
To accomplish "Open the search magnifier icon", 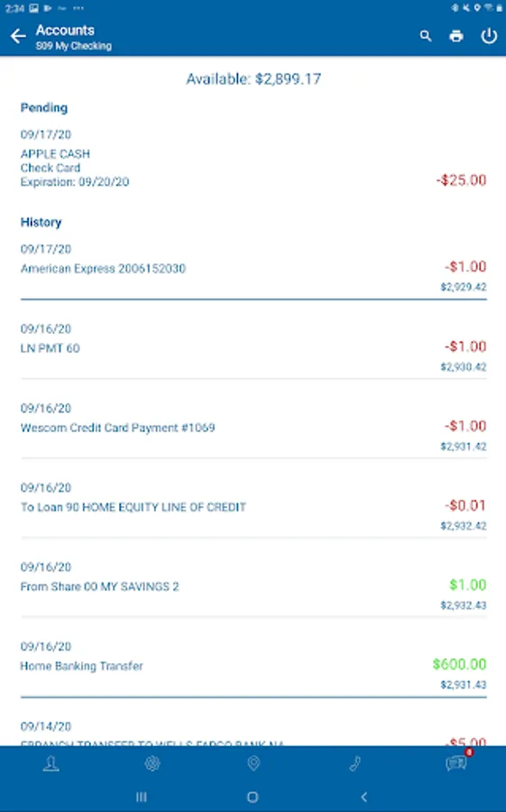I will 426,36.
